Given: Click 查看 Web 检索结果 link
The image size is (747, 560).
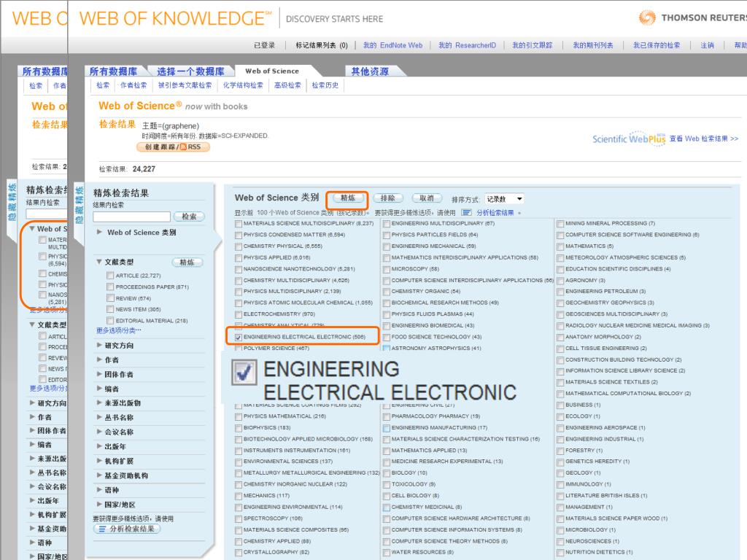Looking at the screenshot, I should pyautogui.click(x=704, y=139).
